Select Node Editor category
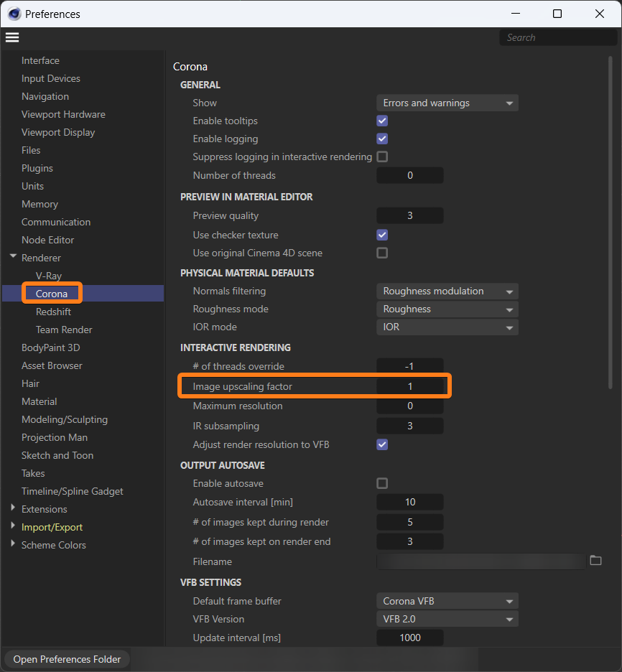The height and width of the screenshot is (672, 622). coord(47,241)
